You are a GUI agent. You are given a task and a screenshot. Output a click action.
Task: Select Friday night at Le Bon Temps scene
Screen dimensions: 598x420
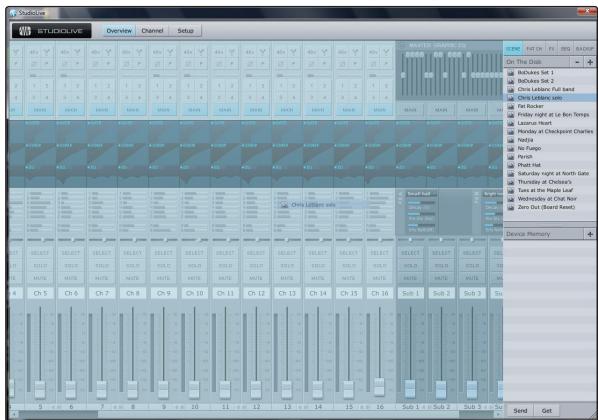click(550, 114)
